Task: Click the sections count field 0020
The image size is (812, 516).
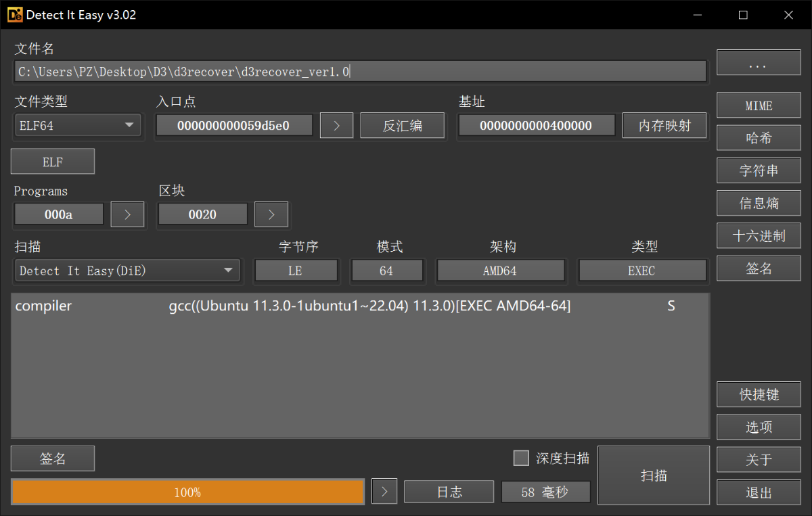Action: tap(203, 214)
